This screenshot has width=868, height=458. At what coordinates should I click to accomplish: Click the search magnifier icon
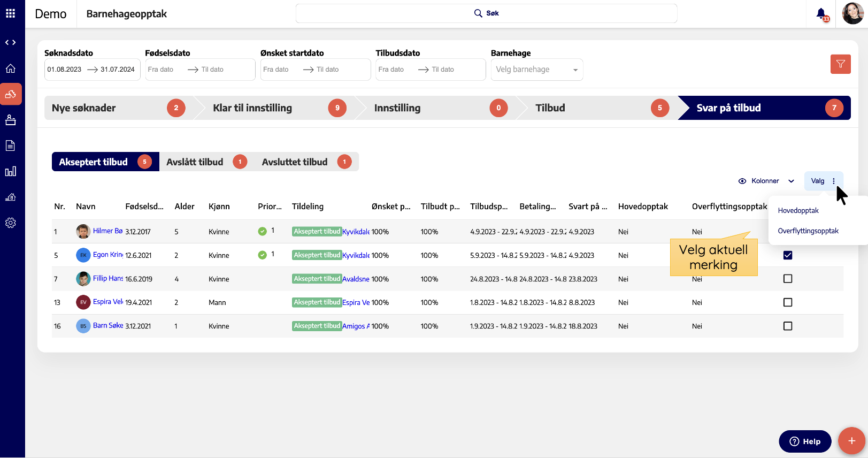(478, 13)
